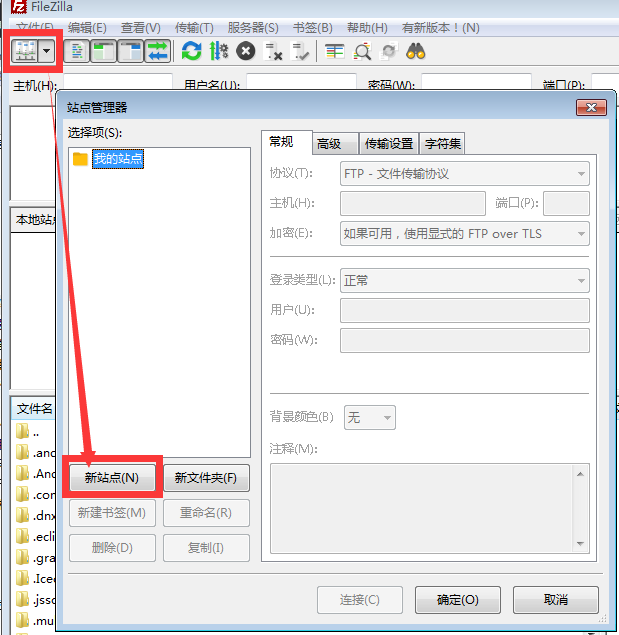Toggle the message log display icon
Viewport: 619px width, 635px height.
pos(77,51)
